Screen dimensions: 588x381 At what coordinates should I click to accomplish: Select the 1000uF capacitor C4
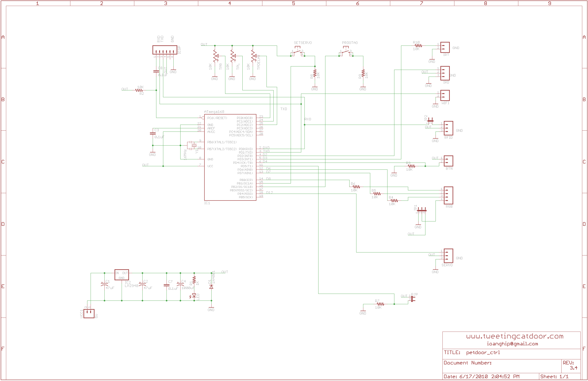180,285
